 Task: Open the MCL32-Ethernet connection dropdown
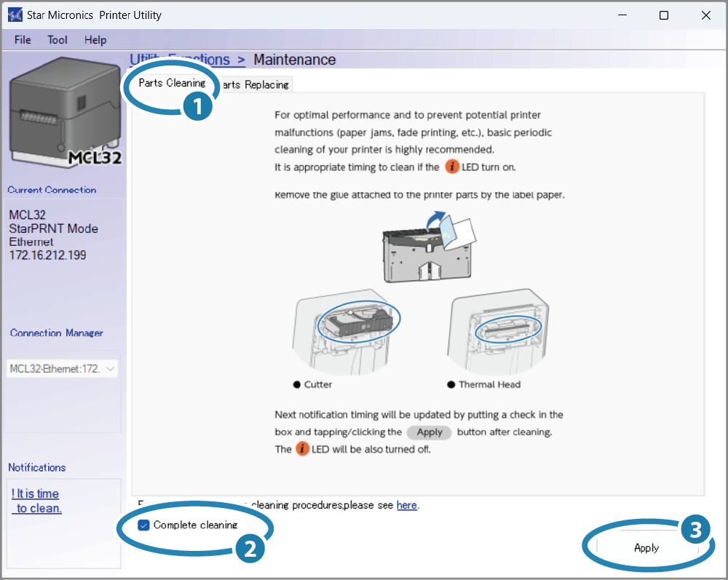tap(62, 369)
